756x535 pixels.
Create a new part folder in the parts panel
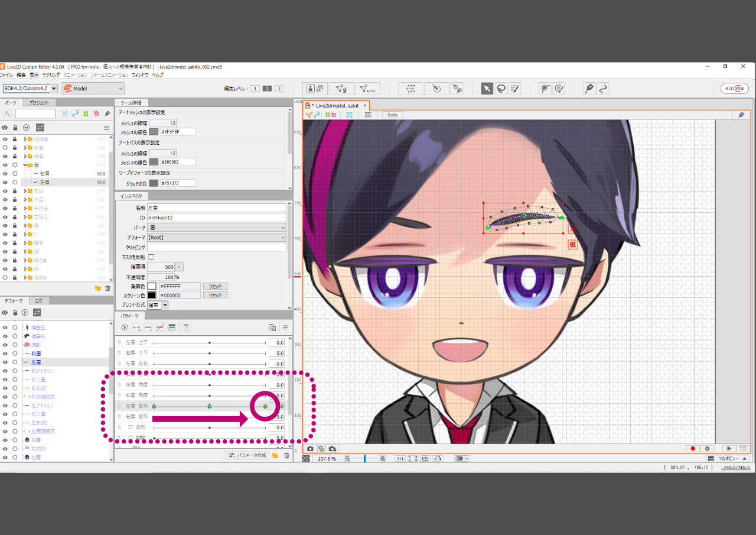tap(98, 288)
